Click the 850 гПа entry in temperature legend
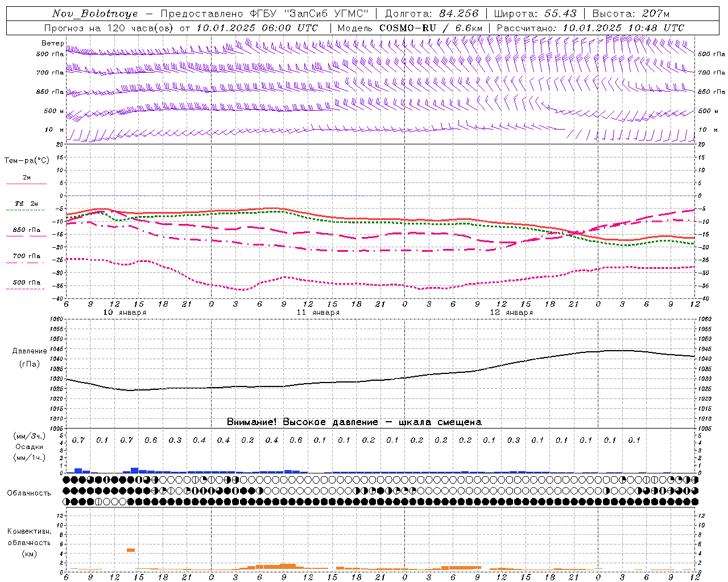The height and width of the screenshot is (582, 728). (27, 230)
